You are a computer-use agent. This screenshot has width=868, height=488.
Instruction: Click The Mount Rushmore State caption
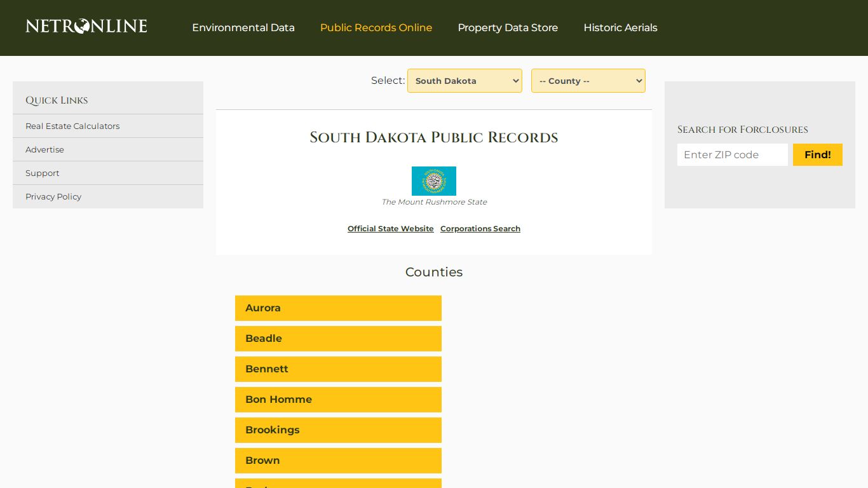434,202
